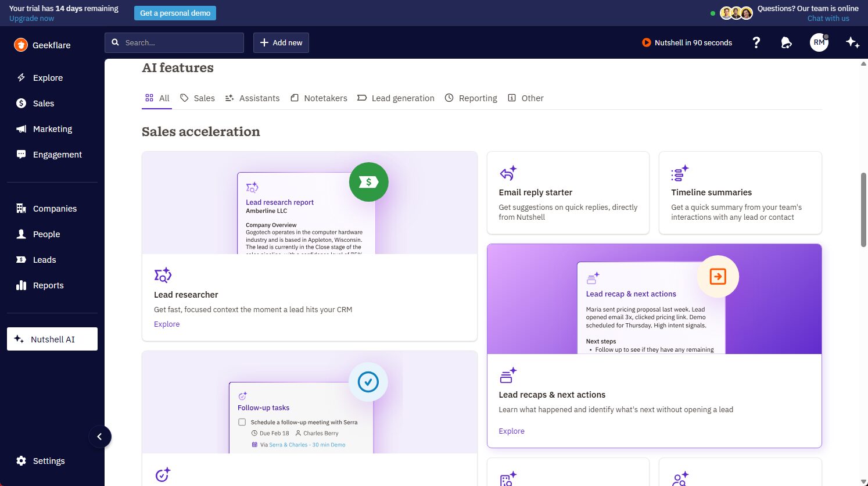Click Lead recaps & next actions icon
This screenshot has height=486, width=868.
coord(508,375)
